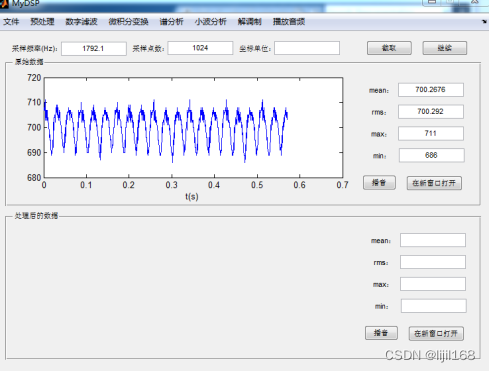Viewport: 490px width, 372px height.
Task: Click 播音 button in 原始数据 panel
Action: tap(379, 183)
